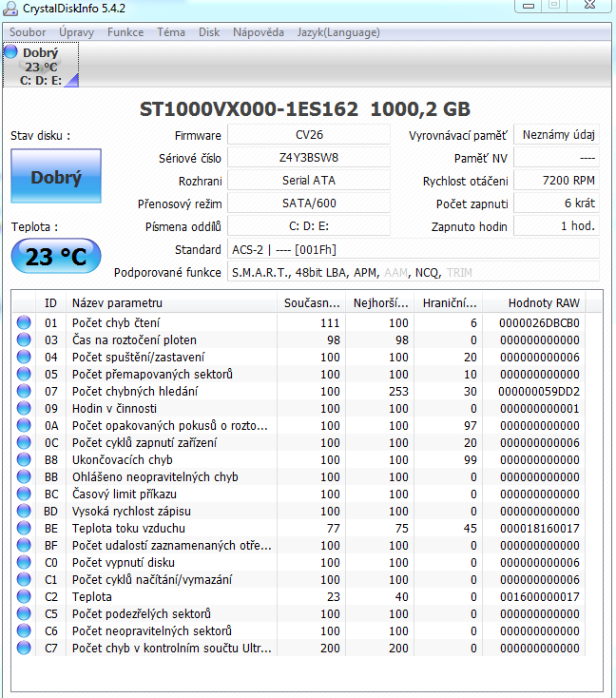Viewport: 616px width, 698px height.
Task: Click status orb for Počet cyklů načítání/vymazání
Action: (24, 579)
